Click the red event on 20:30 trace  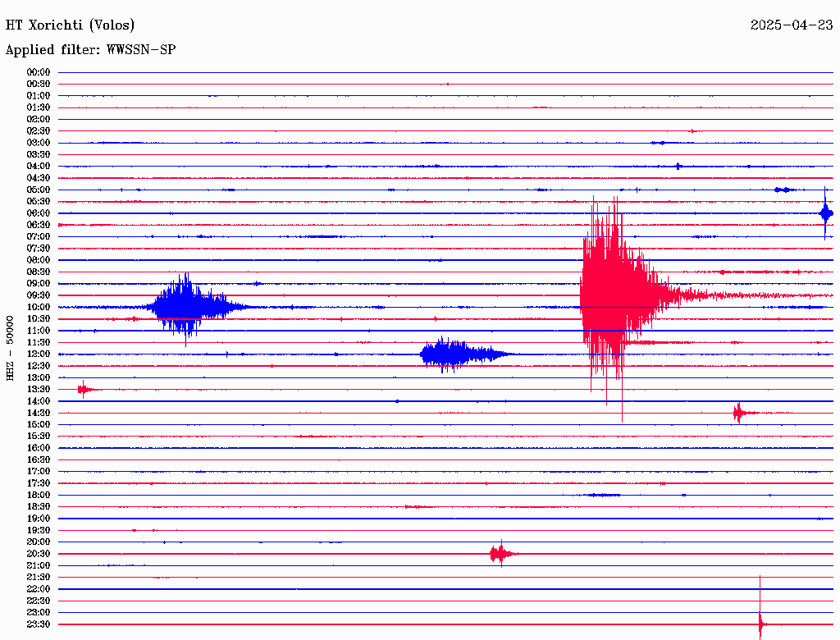503,554
